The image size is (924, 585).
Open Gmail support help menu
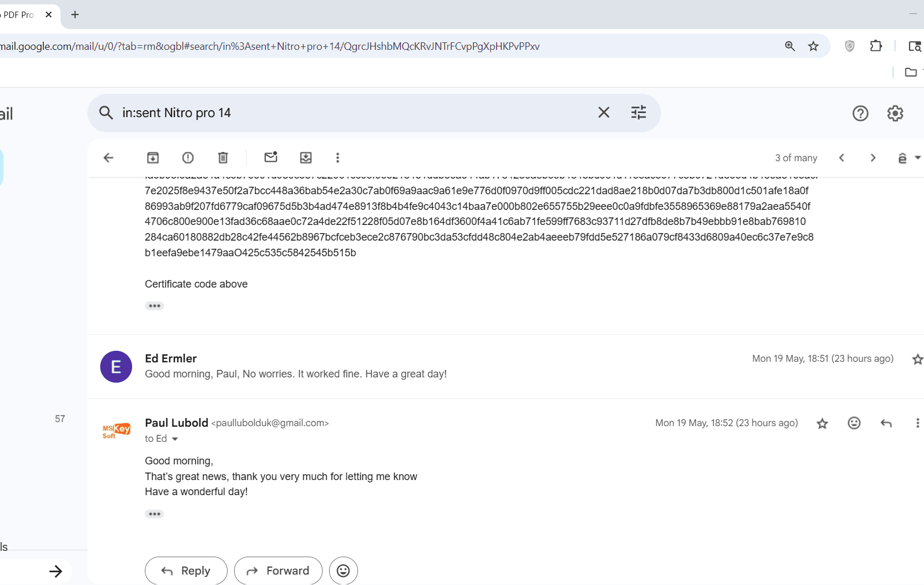tap(860, 114)
